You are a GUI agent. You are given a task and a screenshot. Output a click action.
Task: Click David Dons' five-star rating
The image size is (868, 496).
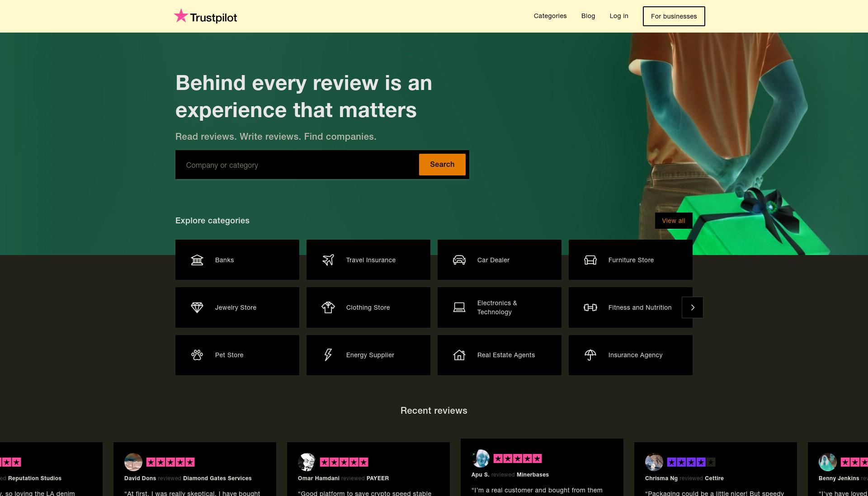170,462
